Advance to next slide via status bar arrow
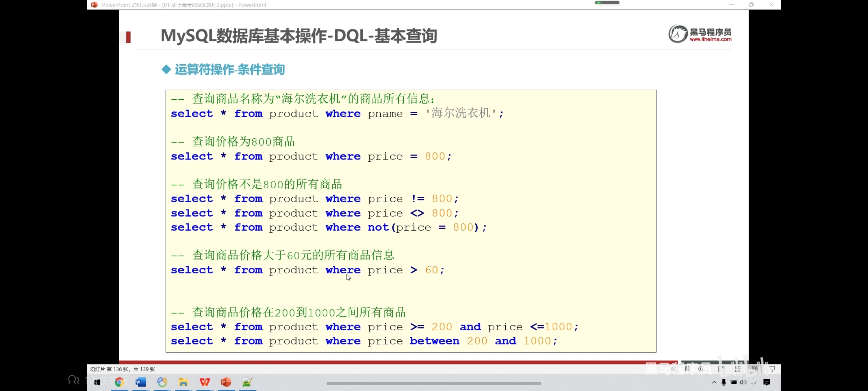868x391 pixels. [x=701, y=369]
